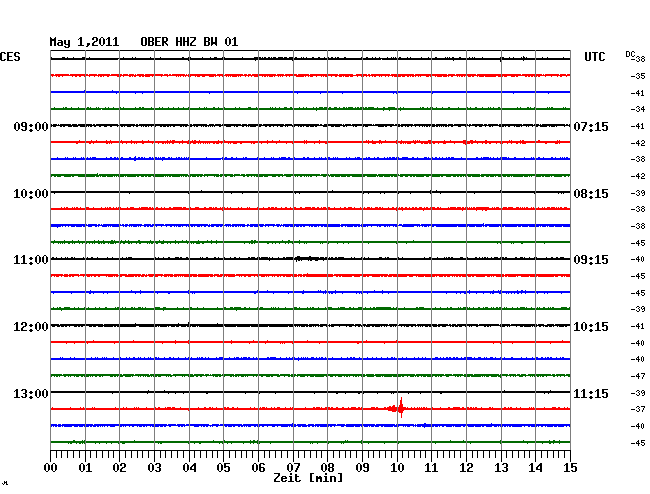Click minute tick label 08
The image size is (650, 494).
327,468
